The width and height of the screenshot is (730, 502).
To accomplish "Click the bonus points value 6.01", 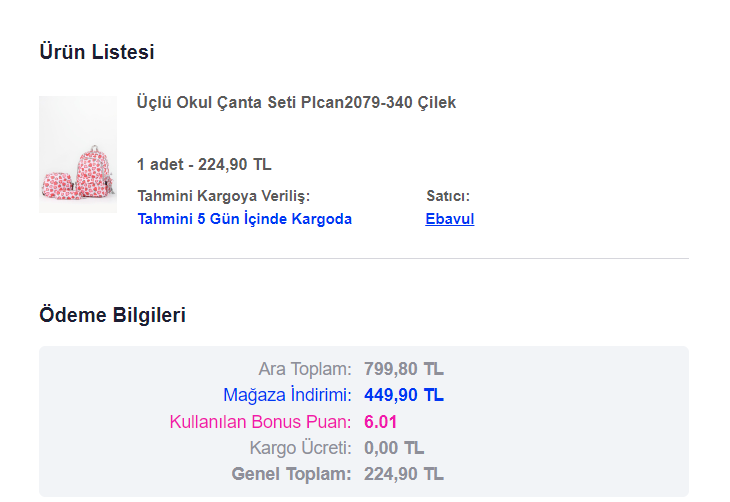I will [x=380, y=422].
